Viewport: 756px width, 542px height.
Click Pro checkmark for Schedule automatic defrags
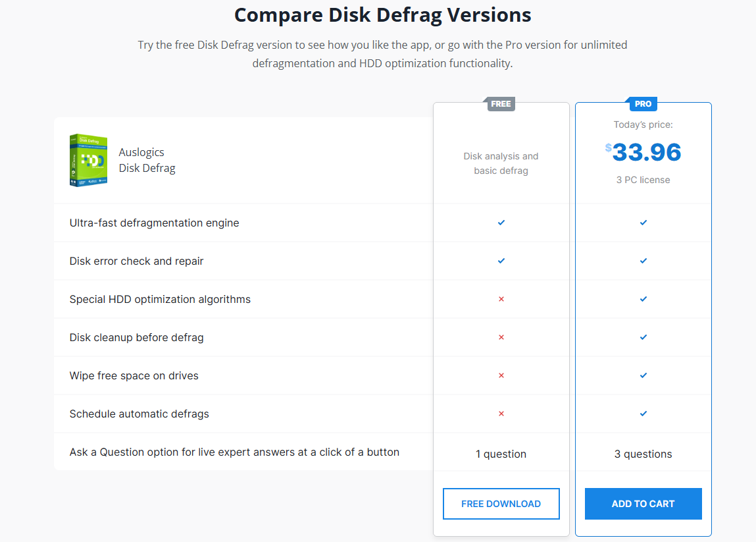(x=643, y=414)
